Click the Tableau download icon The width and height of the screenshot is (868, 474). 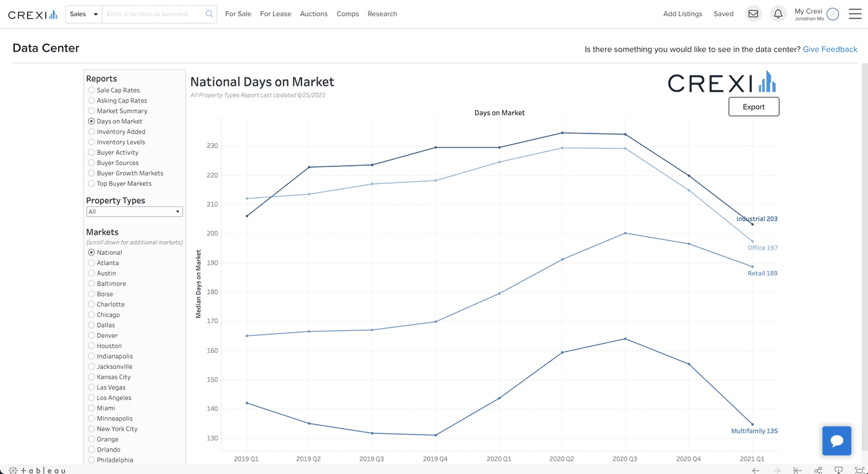click(838, 470)
